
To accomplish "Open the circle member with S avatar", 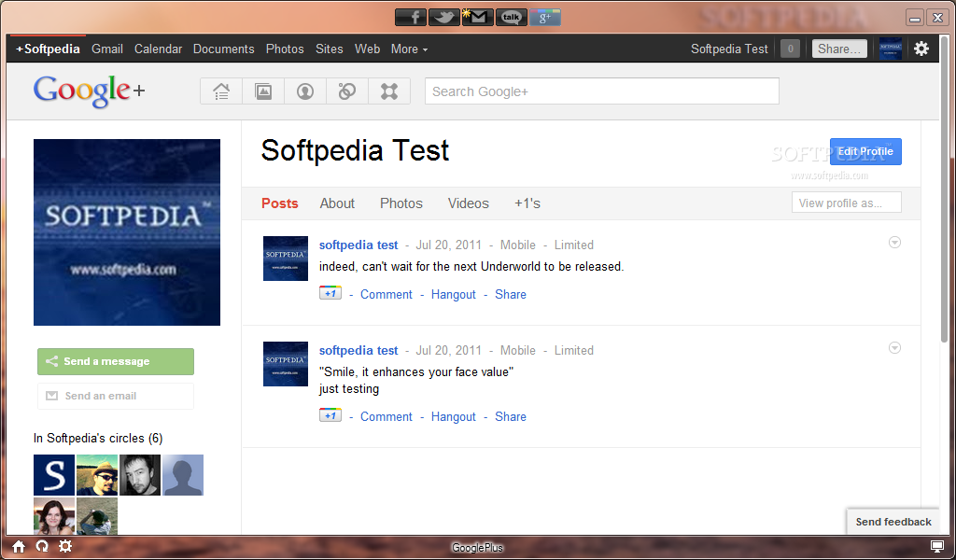I will pos(54,475).
